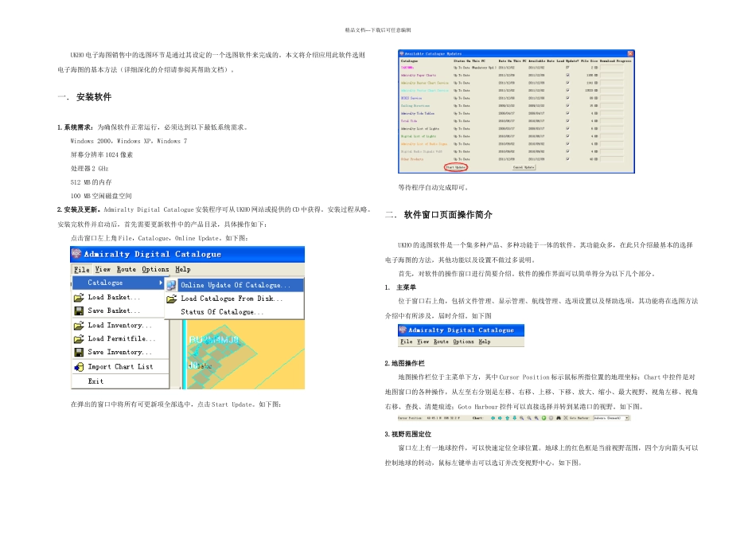Click the Import Chart List icon
The height and width of the screenshot is (535, 756).
tap(79, 367)
